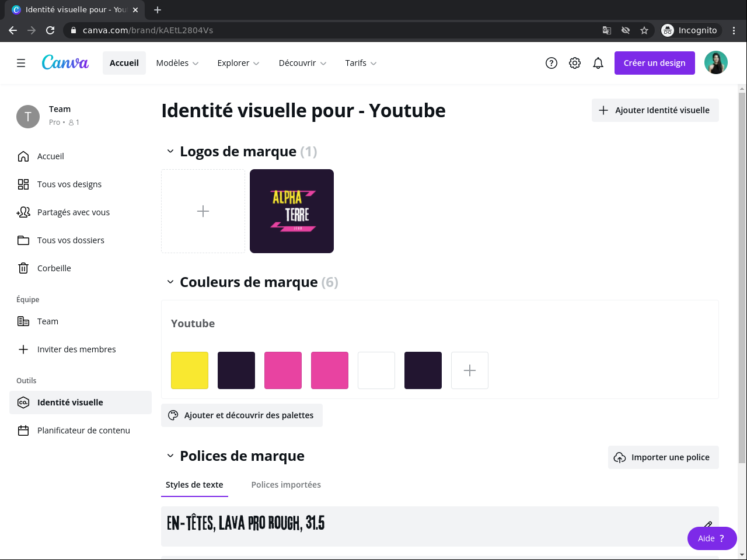Click Importer une police
Viewport: 747px width, 560px height.
click(x=664, y=457)
